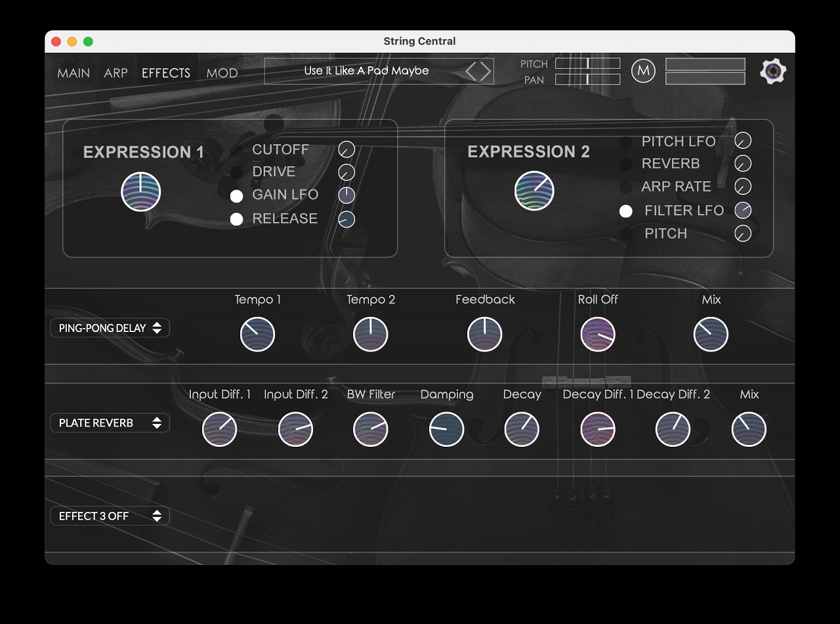The height and width of the screenshot is (624, 840).
Task: Click the reverb Damping knob
Action: (447, 430)
